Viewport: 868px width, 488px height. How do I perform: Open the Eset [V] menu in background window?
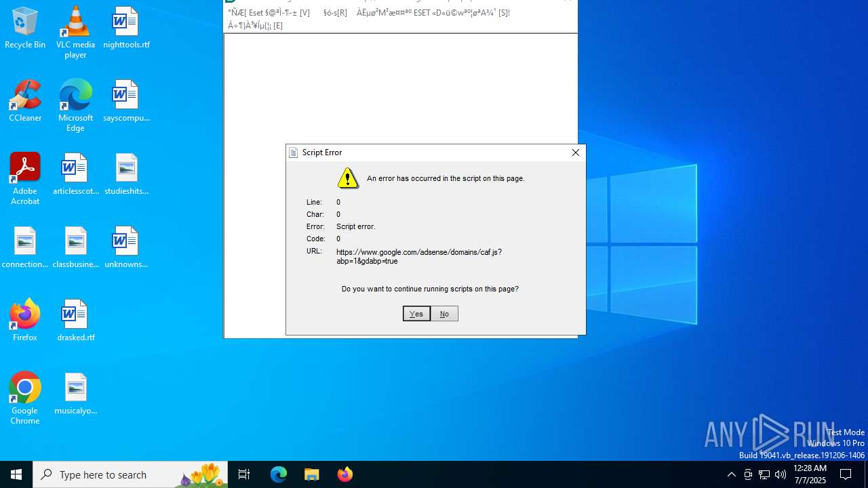(x=269, y=12)
